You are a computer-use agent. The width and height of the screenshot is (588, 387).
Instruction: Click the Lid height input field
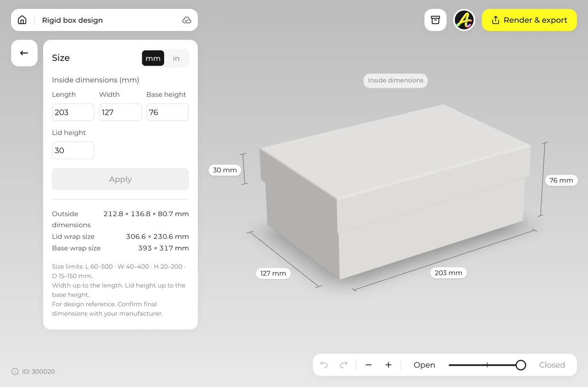(x=73, y=150)
